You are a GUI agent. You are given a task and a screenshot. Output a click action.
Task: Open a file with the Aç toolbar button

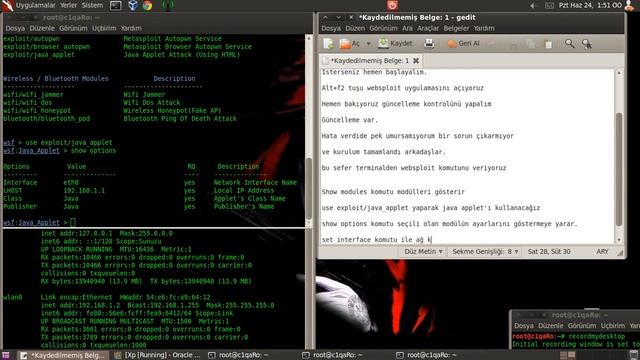349,44
